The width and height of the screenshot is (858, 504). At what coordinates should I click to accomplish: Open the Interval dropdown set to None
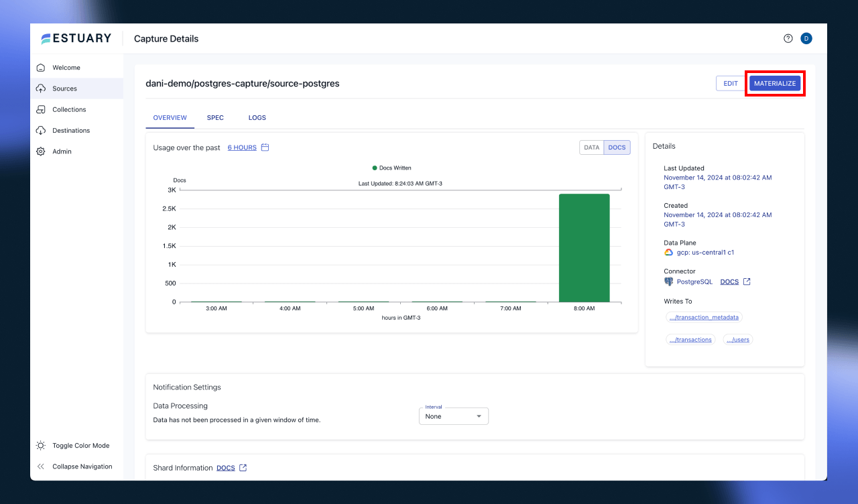(454, 416)
